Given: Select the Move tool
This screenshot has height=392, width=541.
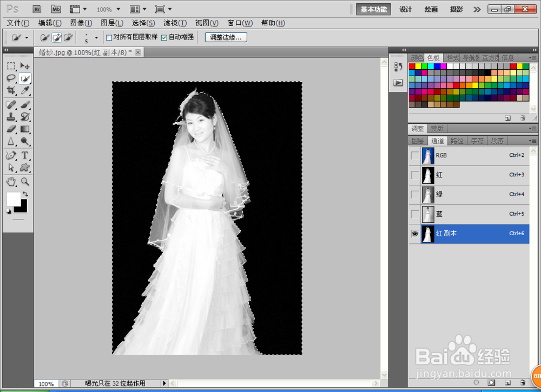Looking at the screenshot, I should [25, 65].
